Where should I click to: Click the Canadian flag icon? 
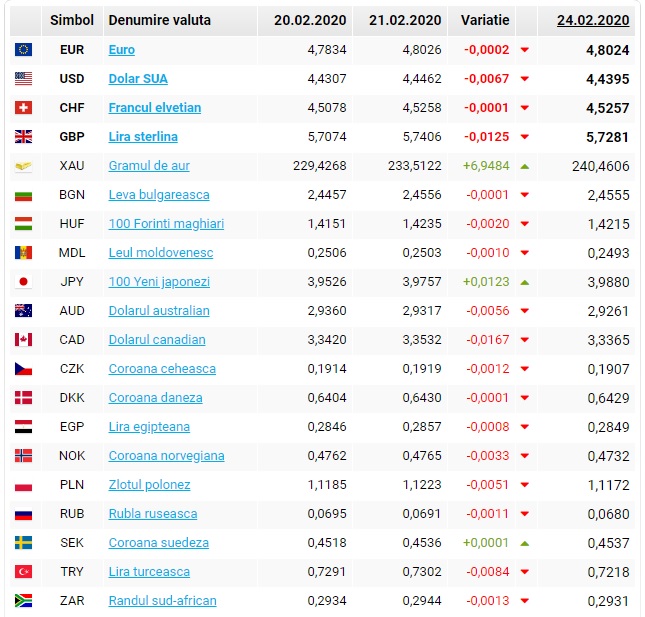pos(23,340)
